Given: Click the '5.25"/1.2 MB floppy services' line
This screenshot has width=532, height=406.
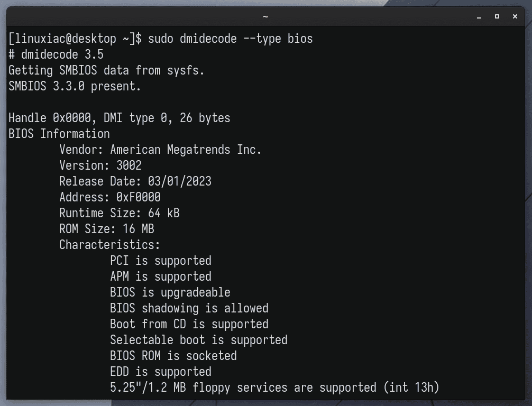Looking at the screenshot, I should pos(274,387).
